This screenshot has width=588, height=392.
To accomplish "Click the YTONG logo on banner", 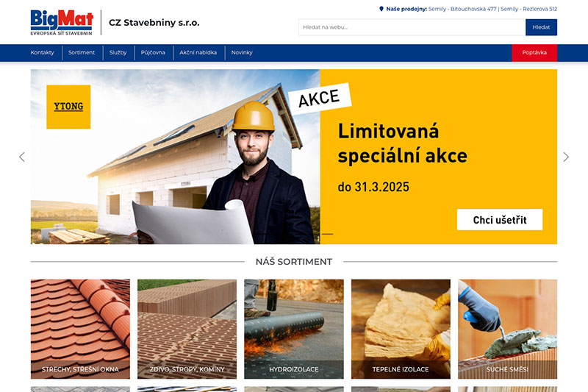I will 68,107.
